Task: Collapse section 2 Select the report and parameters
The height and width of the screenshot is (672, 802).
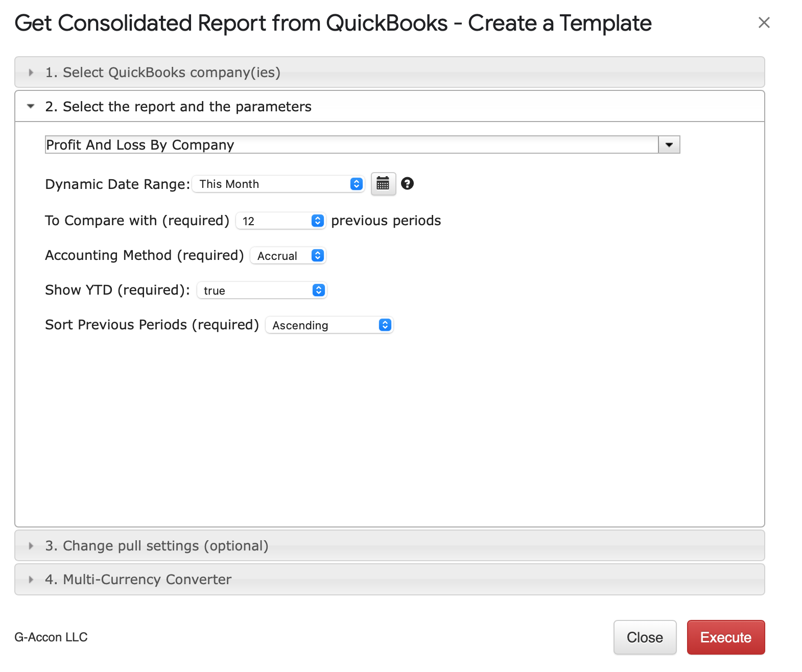Action: [x=389, y=106]
